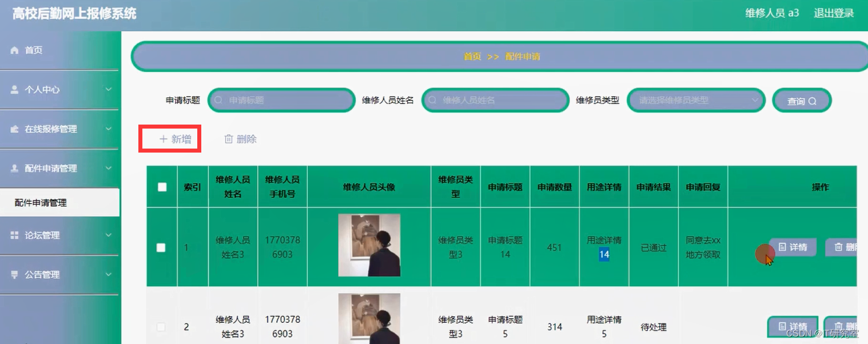
Task: Collapse the 配件申请管理 menu chevron
Action: pos(110,168)
